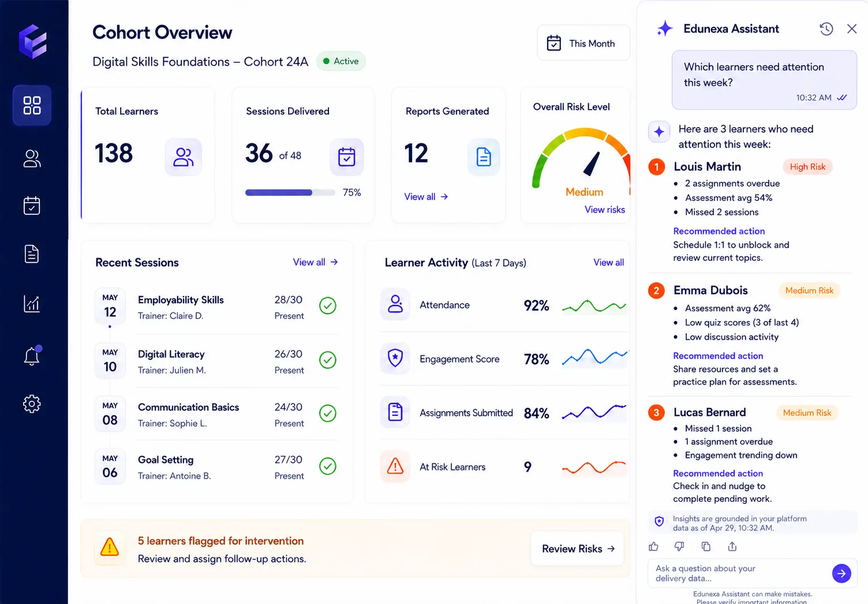Give thumbs down to assistant response
This screenshot has height=604, width=868.
pyautogui.click(x=679, y=546)
